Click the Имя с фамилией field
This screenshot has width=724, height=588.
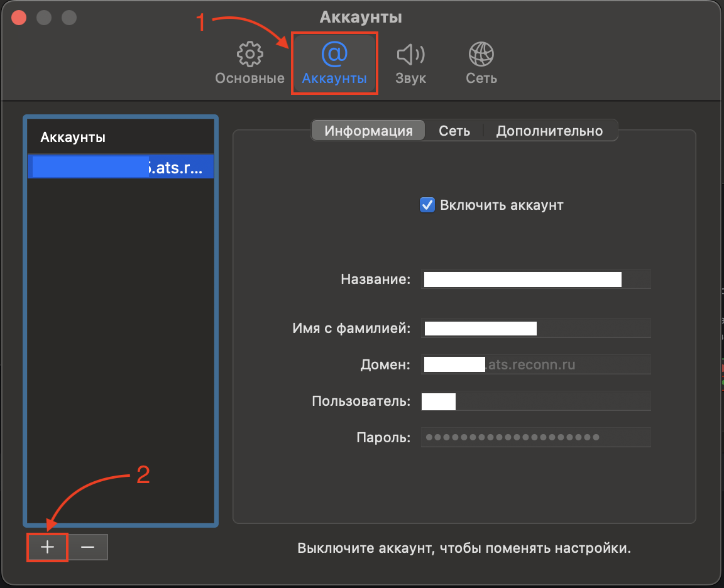535,328
